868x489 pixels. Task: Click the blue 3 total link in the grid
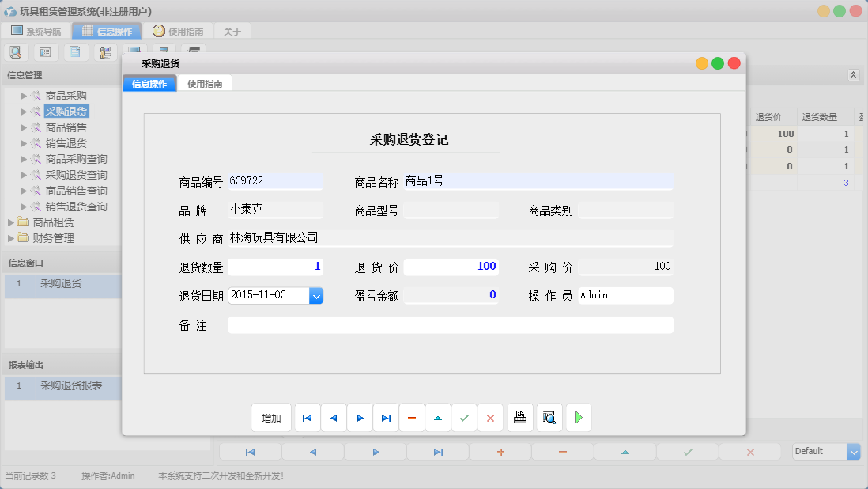(846, 182)
